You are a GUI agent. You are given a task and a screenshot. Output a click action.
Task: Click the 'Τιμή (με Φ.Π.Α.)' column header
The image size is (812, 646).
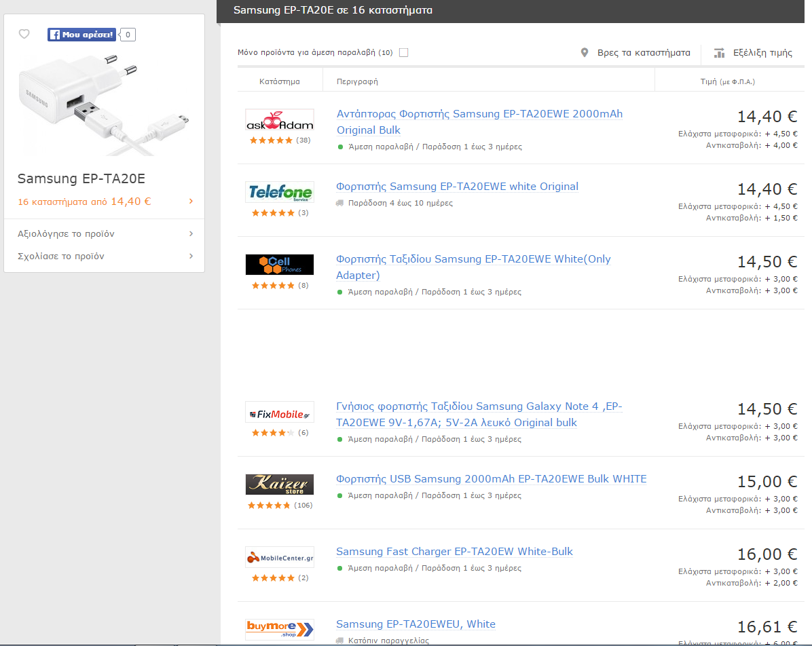point(728,82)
